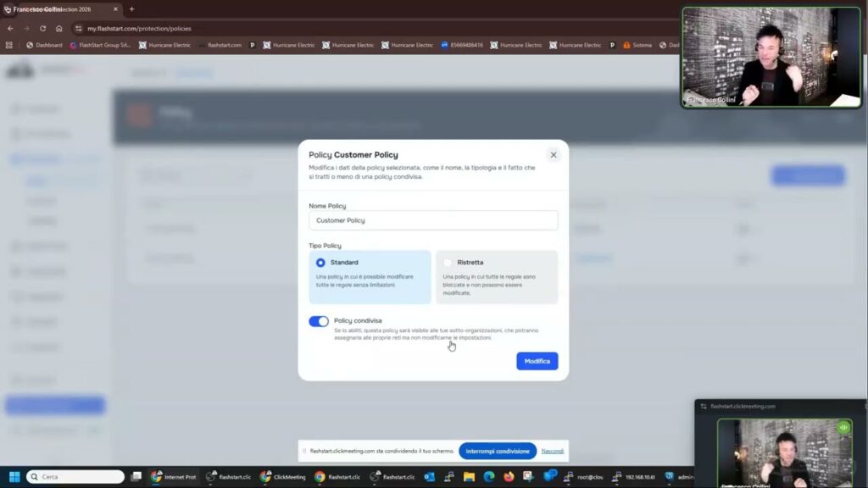Click the 'Nome Policy' label
Viewport: 868px width, 488px height.
point(327,206)
